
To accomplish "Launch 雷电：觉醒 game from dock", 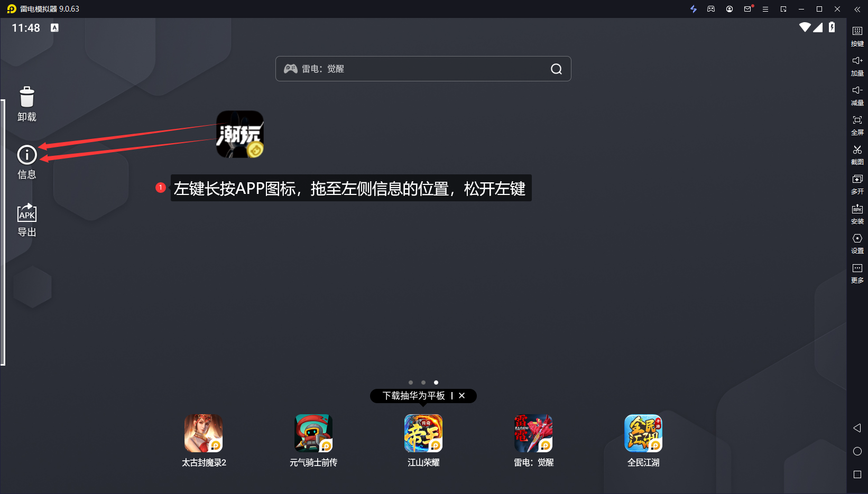I will point(533,433).
